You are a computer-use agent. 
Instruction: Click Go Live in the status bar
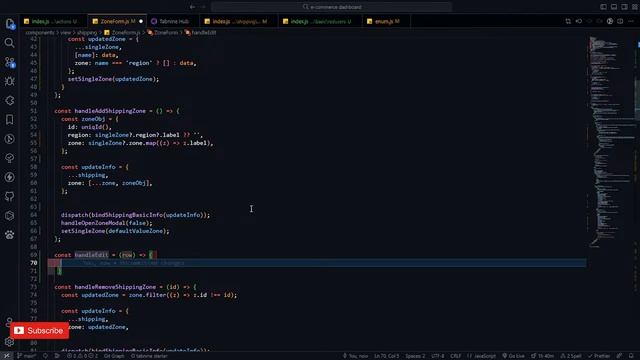513,356
